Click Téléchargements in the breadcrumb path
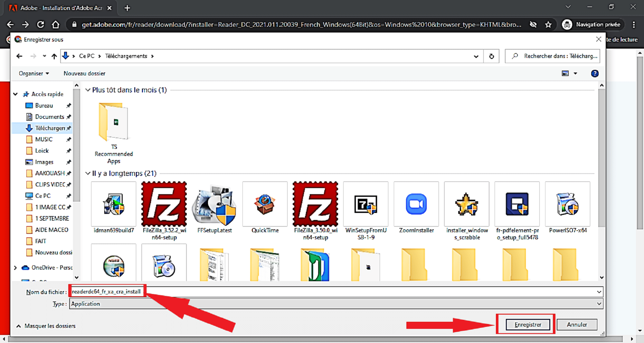 coord(126,56)
